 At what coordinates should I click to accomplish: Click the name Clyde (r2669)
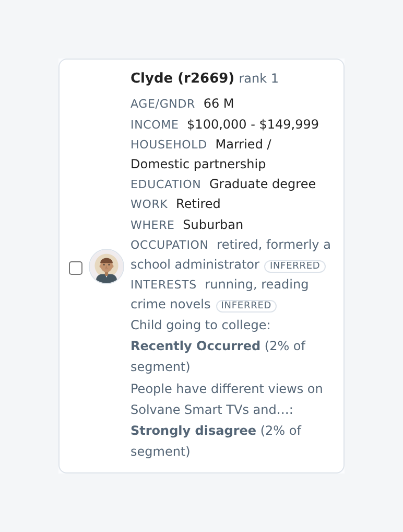pos(182,78)
